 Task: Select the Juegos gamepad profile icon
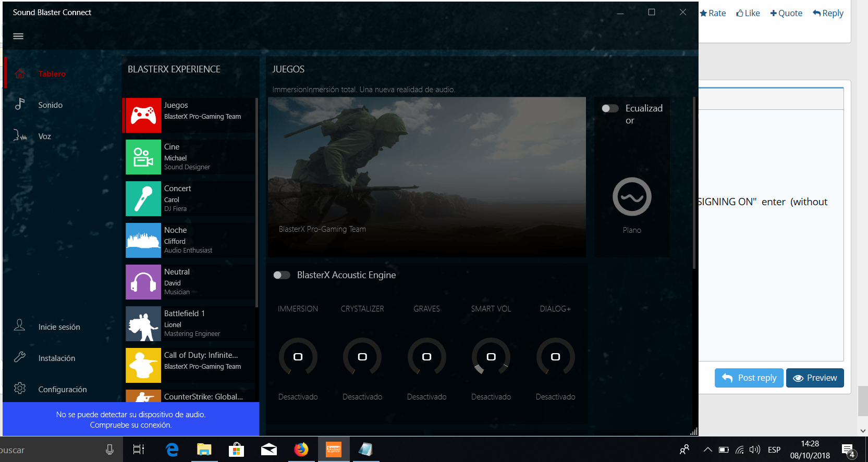[143, 115]
